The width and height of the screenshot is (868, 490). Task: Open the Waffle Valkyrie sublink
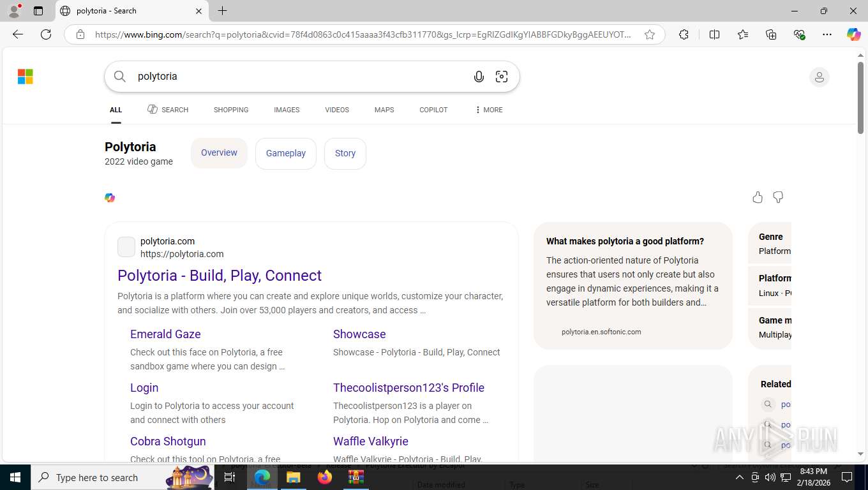tap(371, 442)
